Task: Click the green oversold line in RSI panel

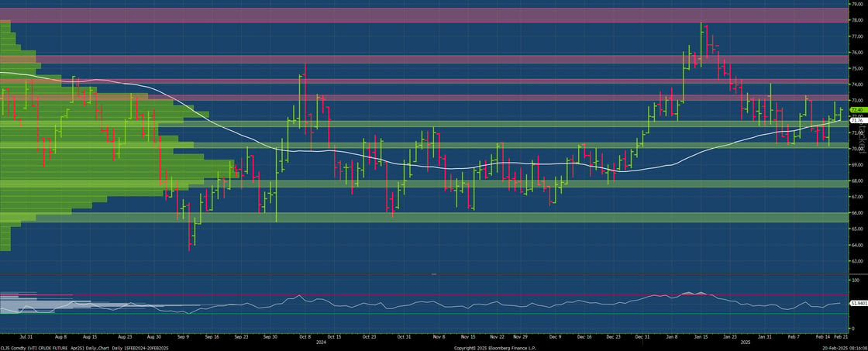Action: tap(424, 314)
